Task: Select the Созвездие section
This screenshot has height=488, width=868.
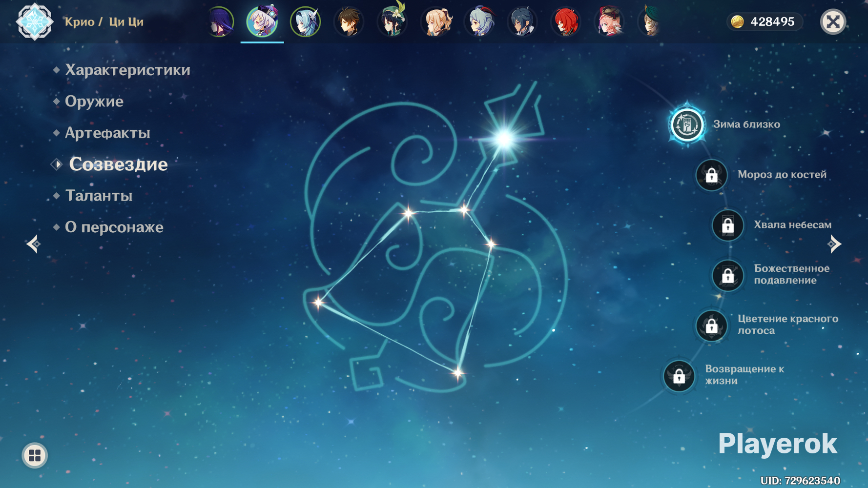Action: tap(118, 164)
